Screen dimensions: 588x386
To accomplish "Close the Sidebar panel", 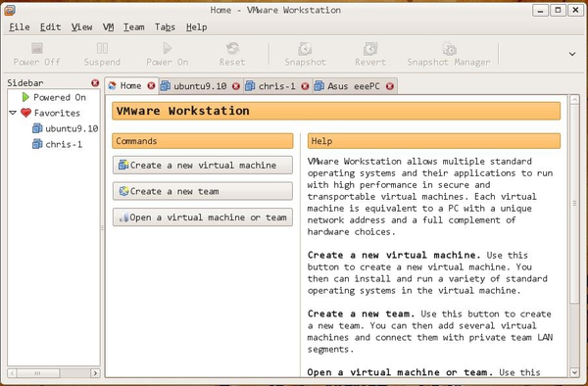I will click(x=95, y=83).
